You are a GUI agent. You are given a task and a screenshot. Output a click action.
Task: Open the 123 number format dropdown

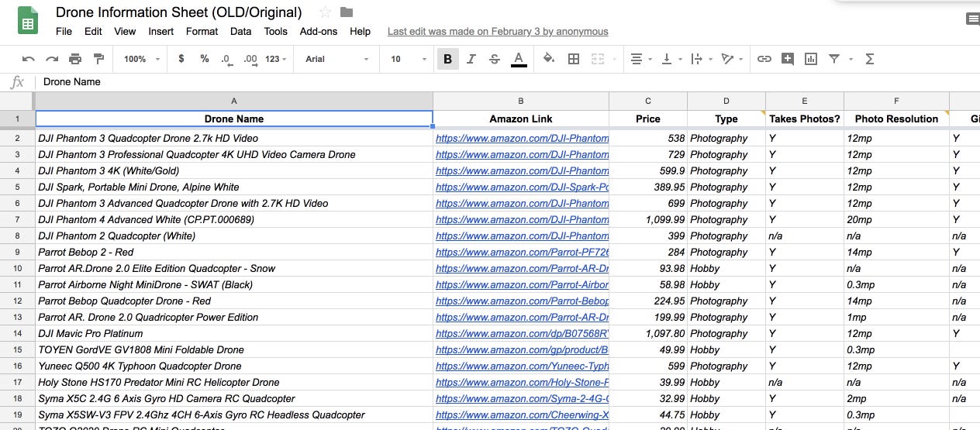point(275,59)
